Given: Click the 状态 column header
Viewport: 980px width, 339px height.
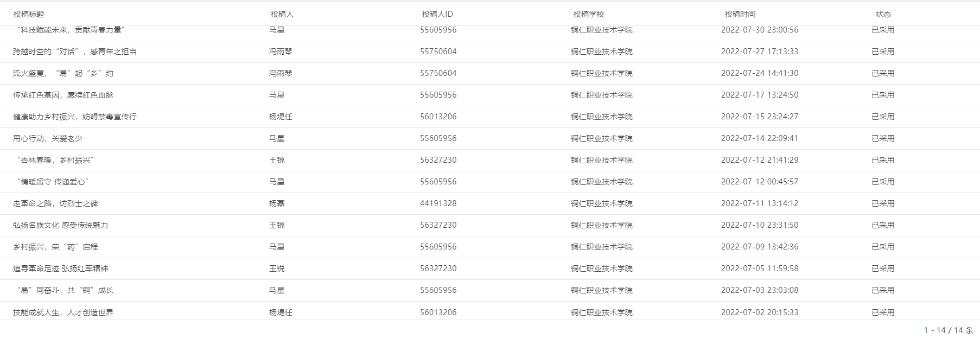Looking at the screenshot, I should (883, 14).
